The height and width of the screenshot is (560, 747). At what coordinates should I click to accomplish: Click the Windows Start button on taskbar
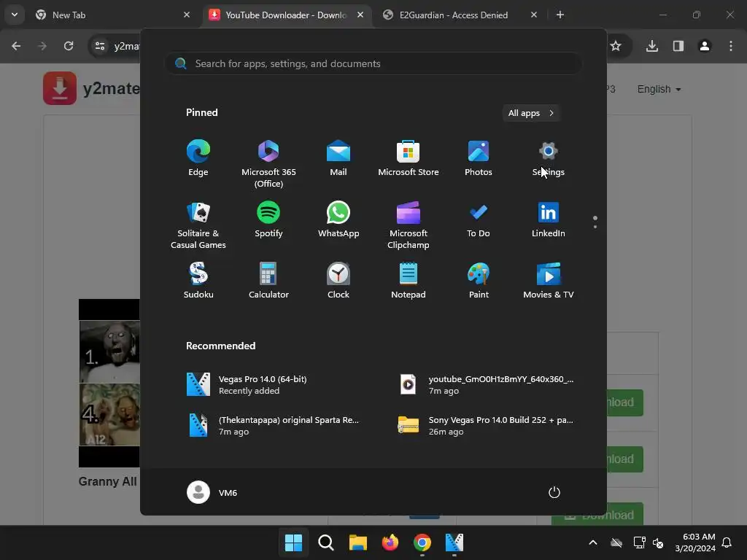point(293,542)
